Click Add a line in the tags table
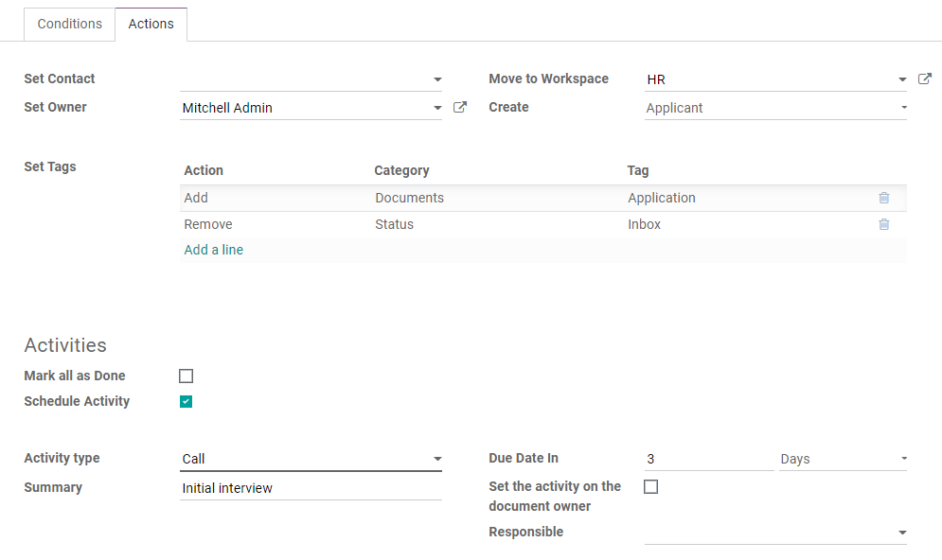 pyautogui.click(x=212, y=249)
